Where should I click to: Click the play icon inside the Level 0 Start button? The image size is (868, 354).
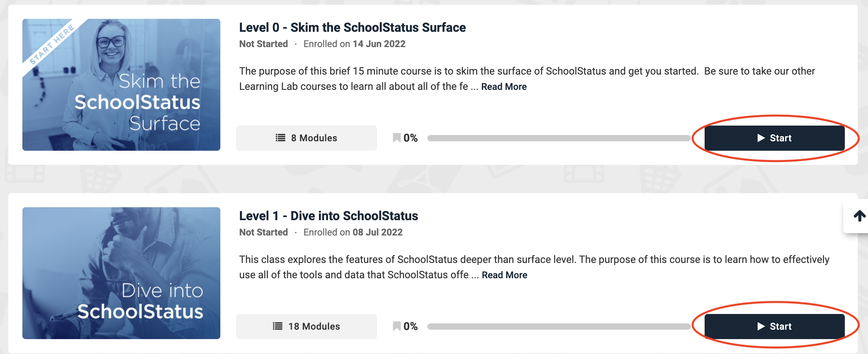tap(761, 138)
